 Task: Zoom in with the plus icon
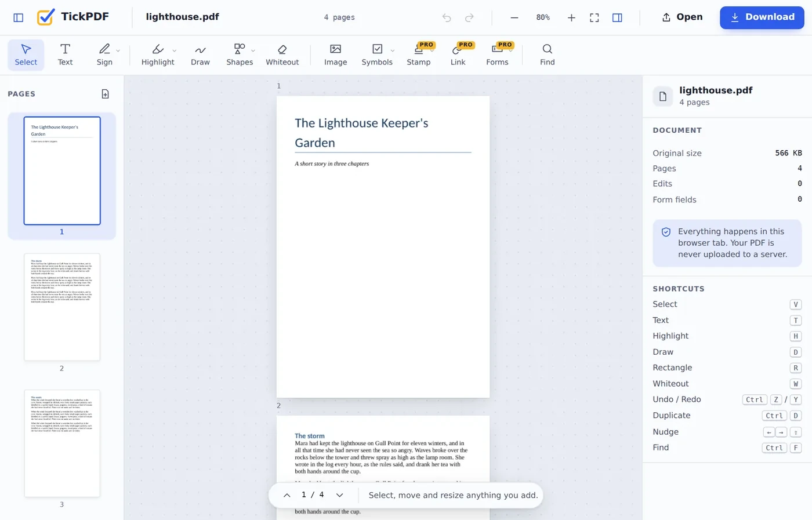[571, 17]
